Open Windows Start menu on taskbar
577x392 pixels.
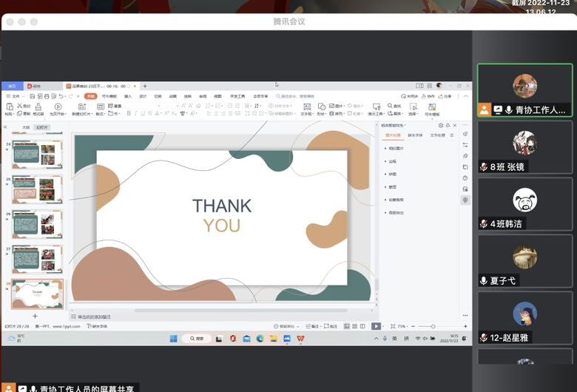(x=173, y=339)
